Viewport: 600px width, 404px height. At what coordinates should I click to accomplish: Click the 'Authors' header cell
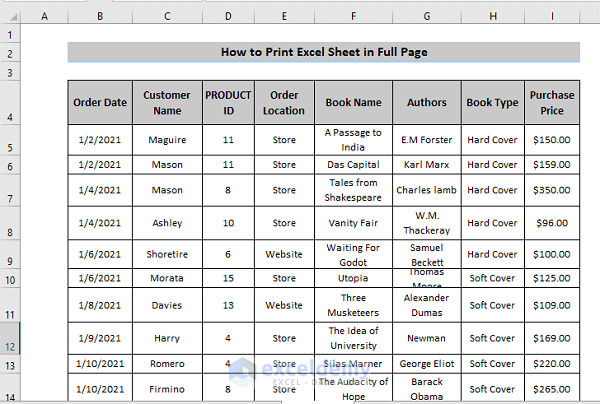[427, 103]
